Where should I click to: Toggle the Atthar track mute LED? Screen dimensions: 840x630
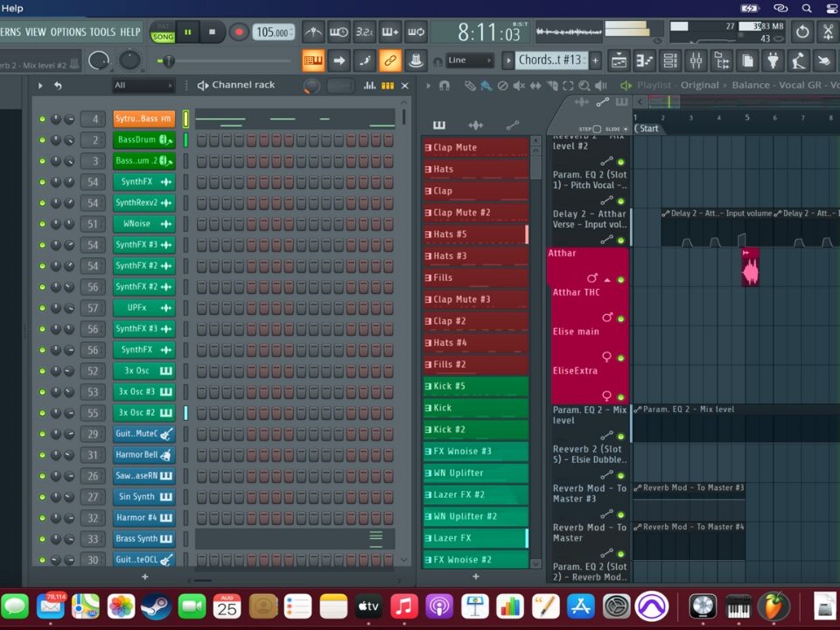click(x=620, y=279)
